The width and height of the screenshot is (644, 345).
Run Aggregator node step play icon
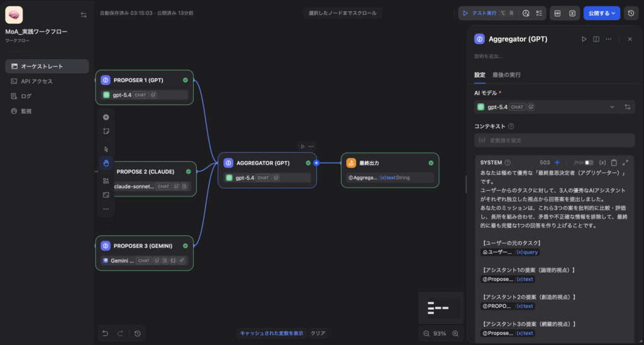584,39
